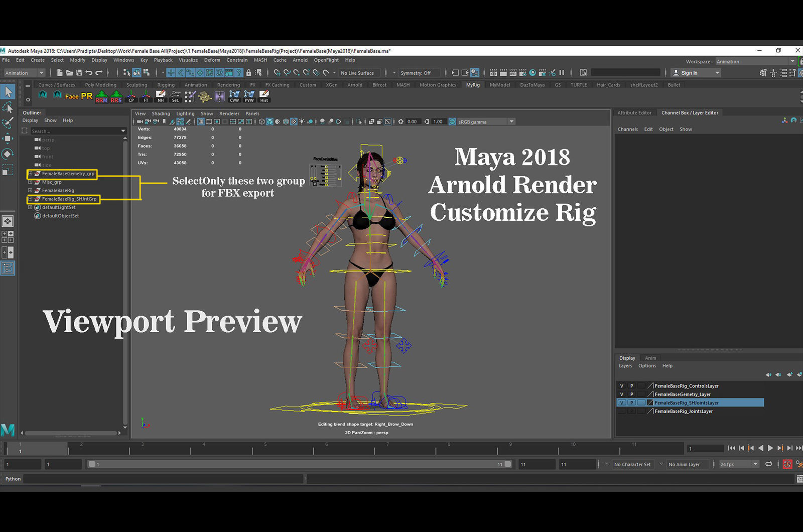This screenshot has width=803, height=532.
Task: Click the Undo arrow icon
Action: click(89, 73)
